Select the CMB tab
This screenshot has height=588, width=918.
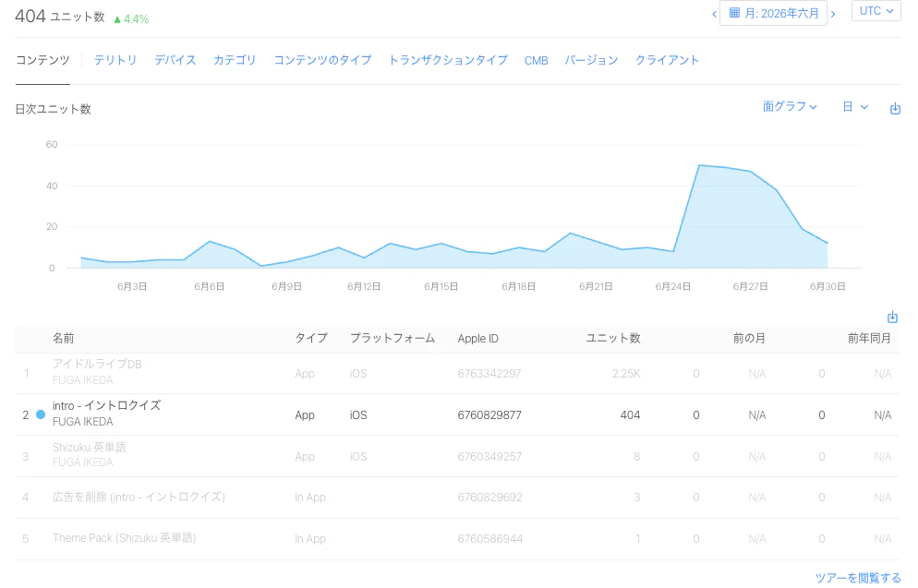[x=536, y=61]
